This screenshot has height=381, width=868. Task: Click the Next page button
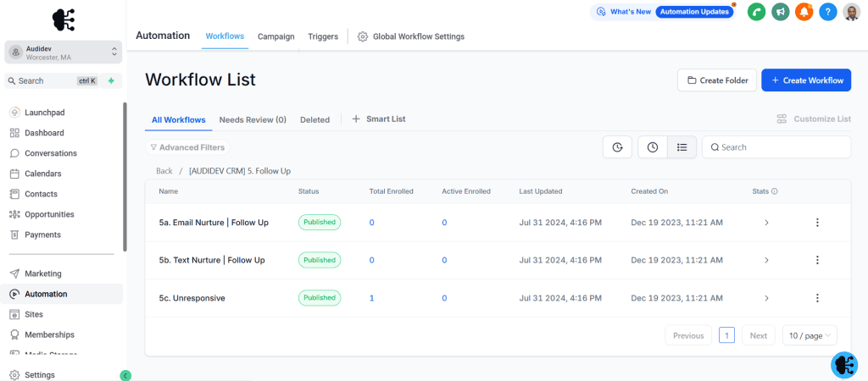pyautogui.click(x=759, y=335)
